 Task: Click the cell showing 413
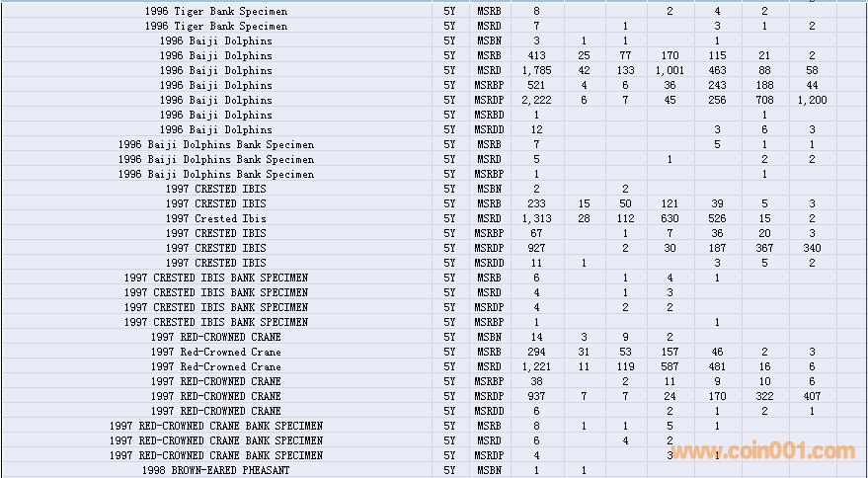point(536,55)
